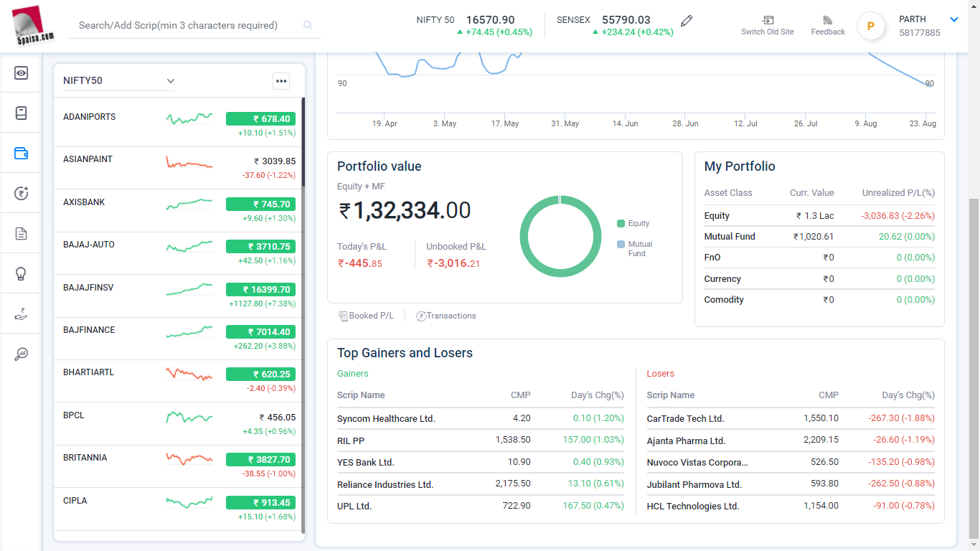This screenshot has height=551, width=980.
Task: Click the Booked P/L icon link
Action: 366,316
